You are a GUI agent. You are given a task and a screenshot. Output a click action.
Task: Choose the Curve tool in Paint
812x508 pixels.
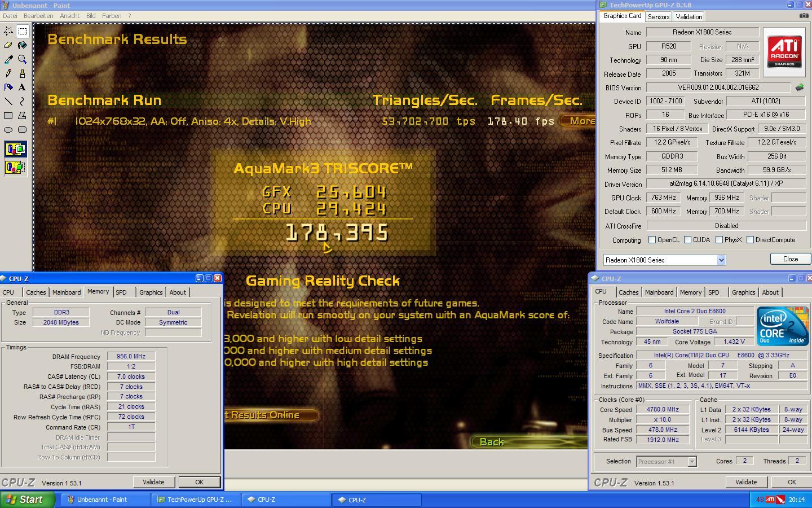click(x=23, y=102)
